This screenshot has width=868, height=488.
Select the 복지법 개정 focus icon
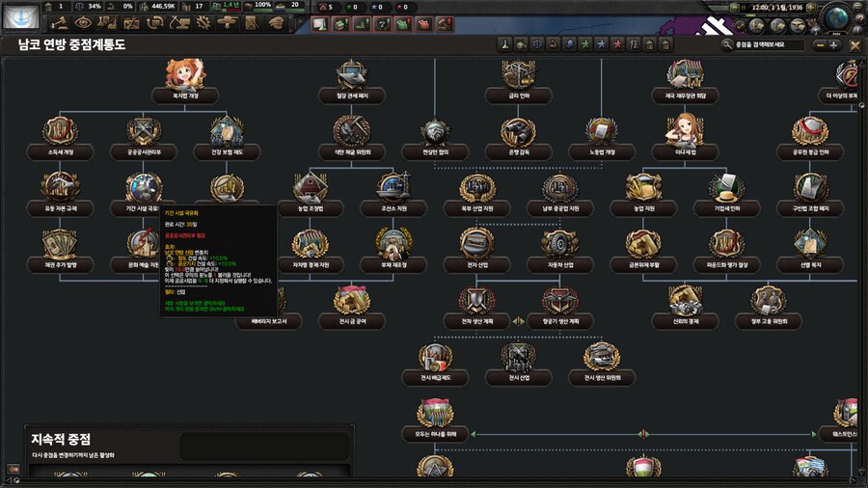pos(183,75)
